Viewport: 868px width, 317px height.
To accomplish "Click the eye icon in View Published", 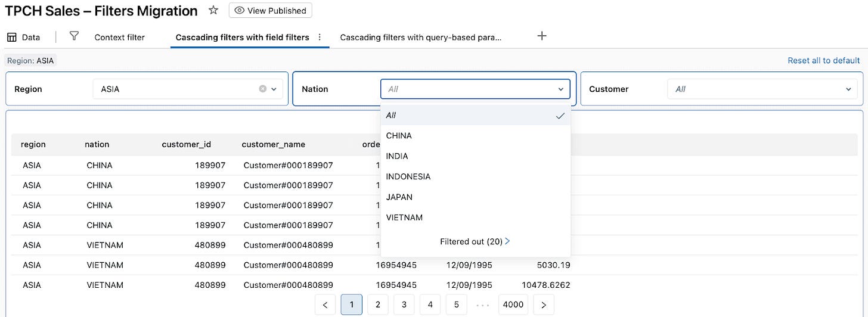I will pyautogui.click(x=240, y=11).
